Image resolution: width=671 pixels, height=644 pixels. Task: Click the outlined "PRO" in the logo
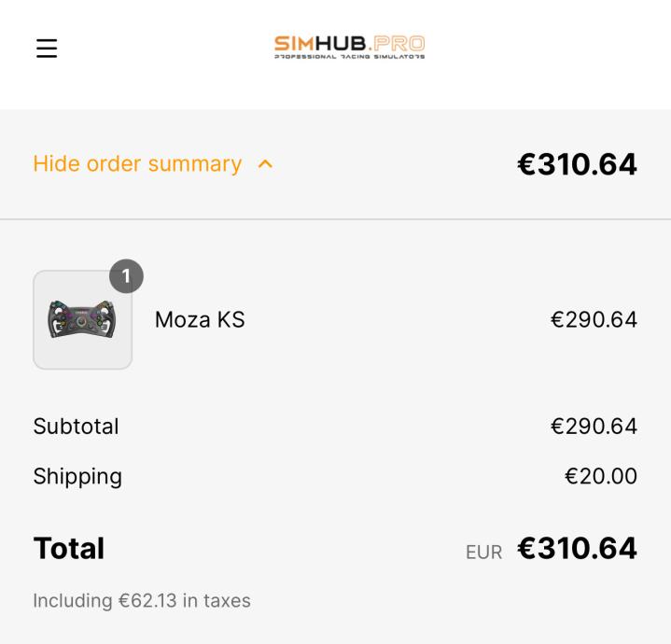tap(399, 43)
